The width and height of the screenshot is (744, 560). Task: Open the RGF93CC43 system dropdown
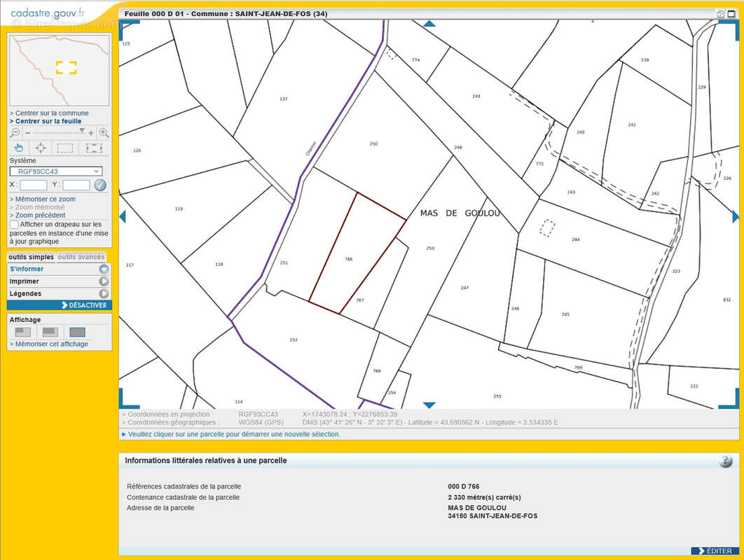(x=56, y=171)
